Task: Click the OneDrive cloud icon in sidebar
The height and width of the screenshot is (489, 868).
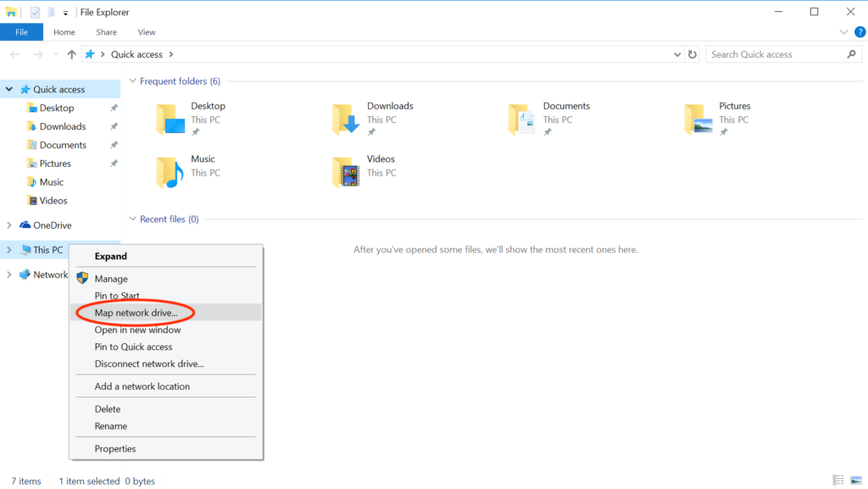Action: [25, 225]
